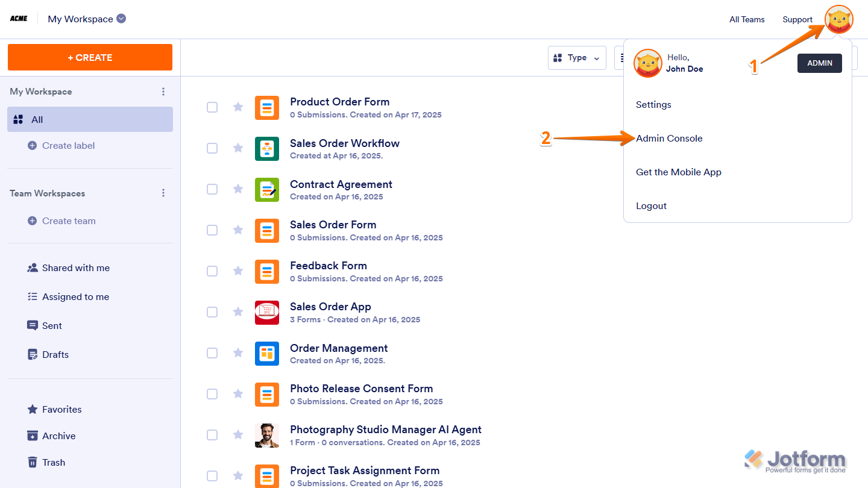Open the Support link
This screenshot has height=488, width=868.
[x=797, y=19]
